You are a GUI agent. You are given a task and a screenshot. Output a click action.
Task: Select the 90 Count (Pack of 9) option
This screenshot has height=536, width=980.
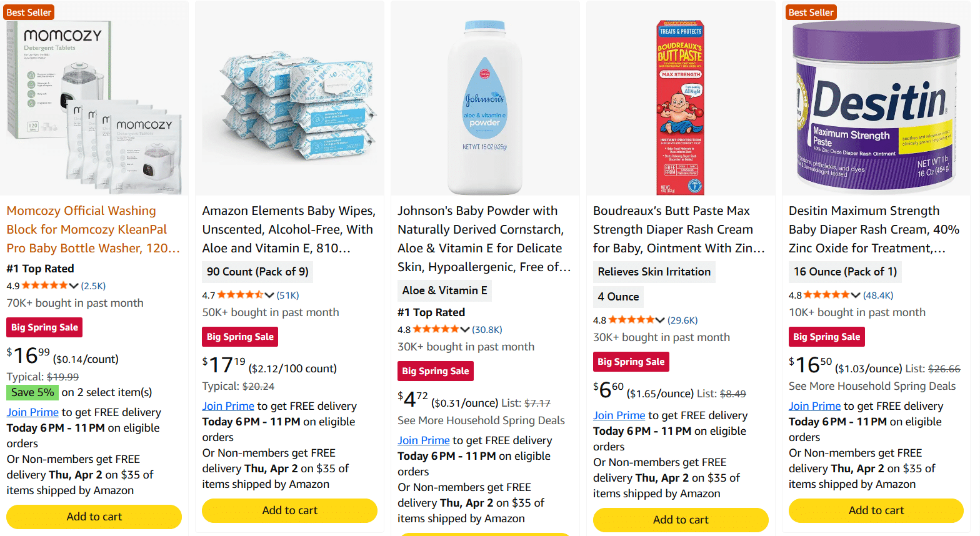[257, 272]
